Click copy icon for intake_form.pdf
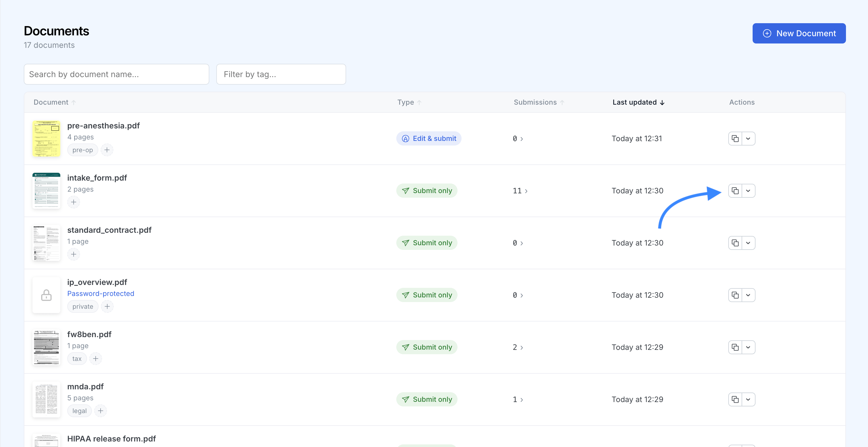Image resolution: width=868 pixels, height=447 pixels. [x=735, y=191]
